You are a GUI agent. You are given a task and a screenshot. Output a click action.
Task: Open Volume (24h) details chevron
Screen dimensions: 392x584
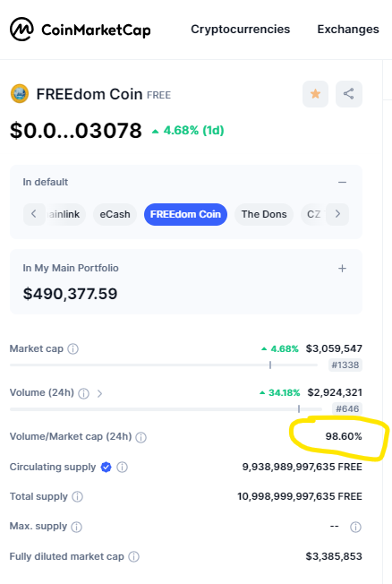pyautogui.click(x=99, y=393)
